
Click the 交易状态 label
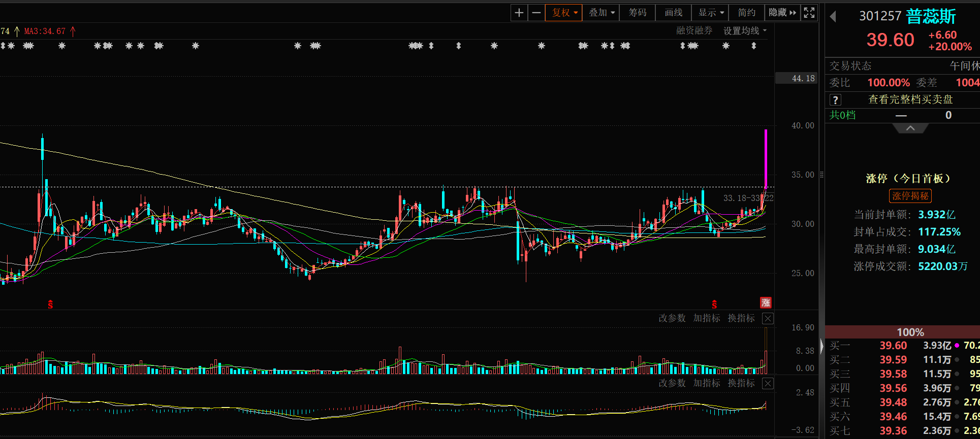pyautogui.click(x=850, y=66)
